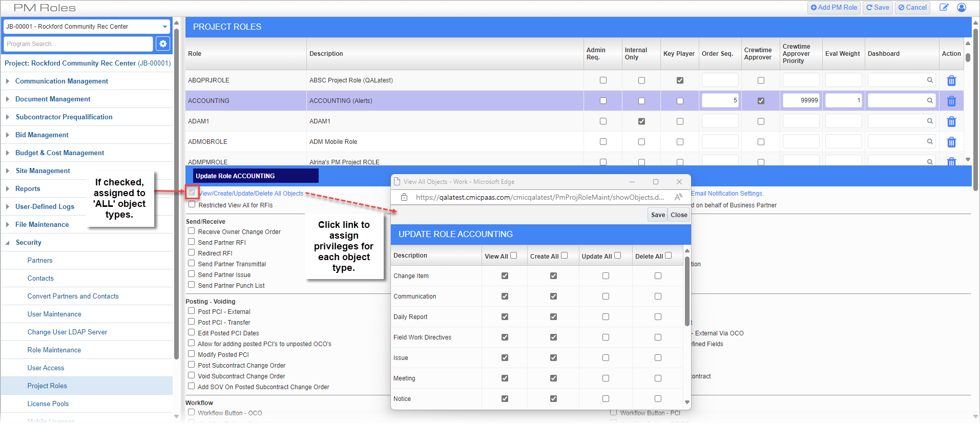This screenshot has height=424, width=980.
Task: Click the Program Search input field
Action: coord(78,44)
